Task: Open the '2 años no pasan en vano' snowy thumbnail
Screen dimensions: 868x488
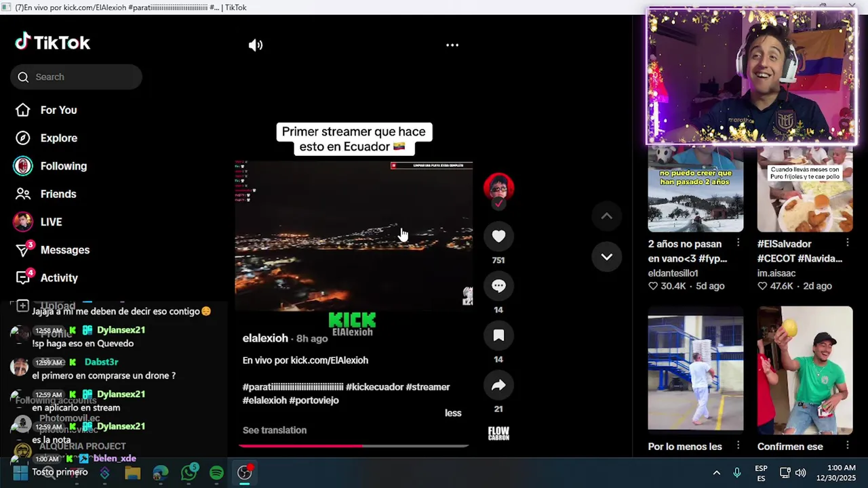Action: [695, 188]
